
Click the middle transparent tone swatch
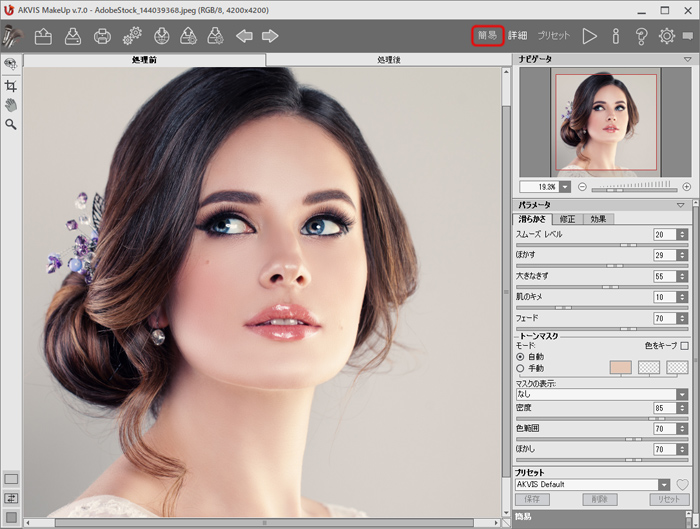point(649,367)
